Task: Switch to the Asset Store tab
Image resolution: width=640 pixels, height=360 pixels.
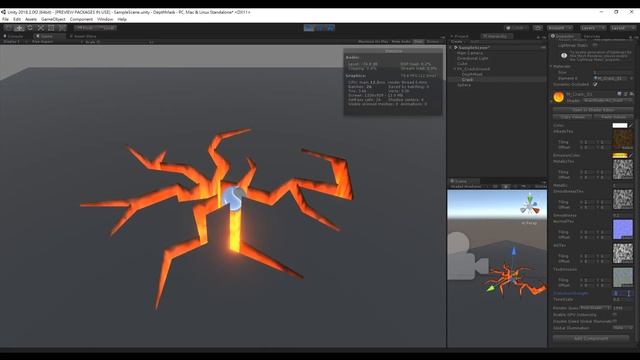Action: click(x=84, y=36)
